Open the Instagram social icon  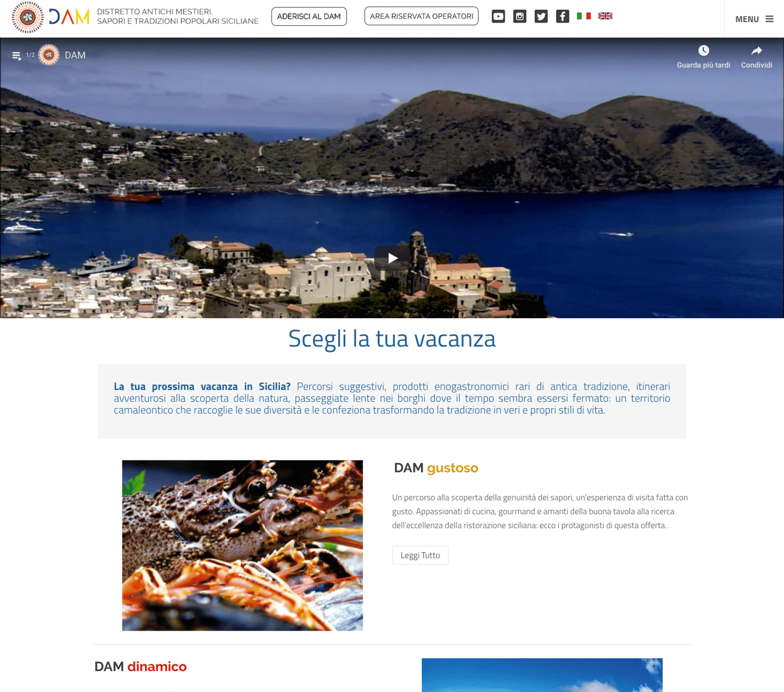[x=520, y=16]
